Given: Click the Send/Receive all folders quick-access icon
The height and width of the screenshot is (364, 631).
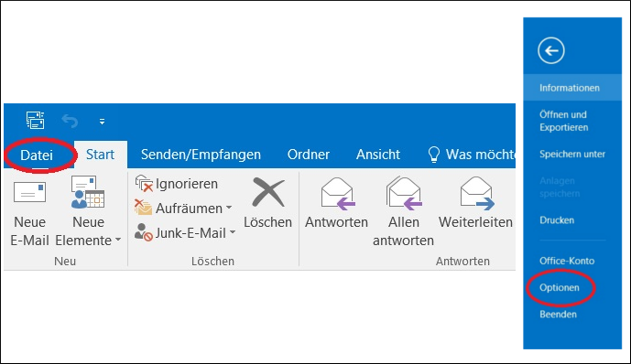Looking at the screenshot, I should coord(36,120).
